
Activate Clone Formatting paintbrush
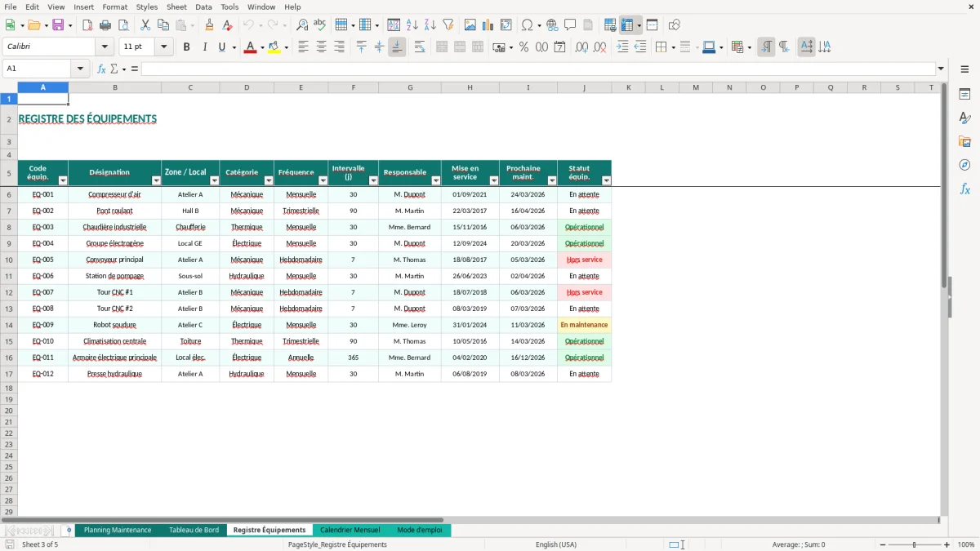click(x=209, y=25)
